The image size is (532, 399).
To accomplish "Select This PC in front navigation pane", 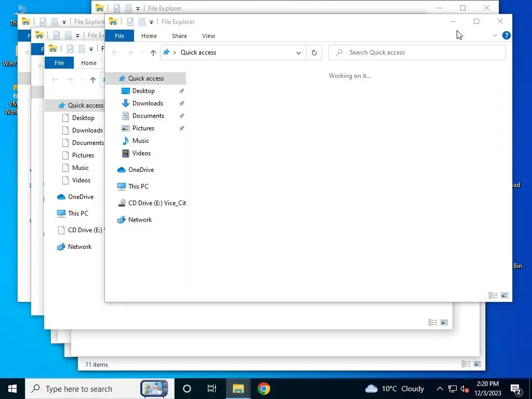I will pyautogui.click(x=138, y=187).
